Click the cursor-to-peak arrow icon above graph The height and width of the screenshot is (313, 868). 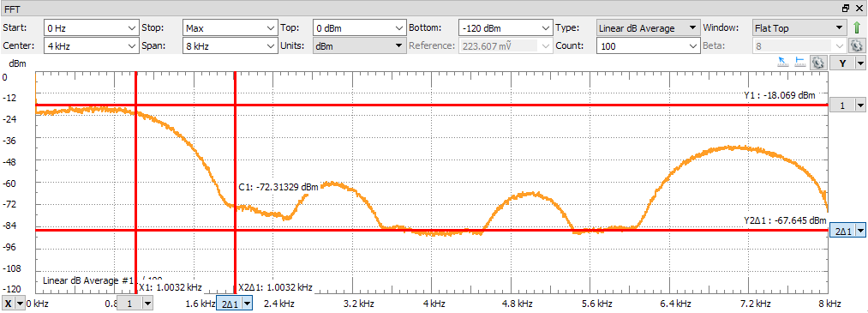[783, 62]
